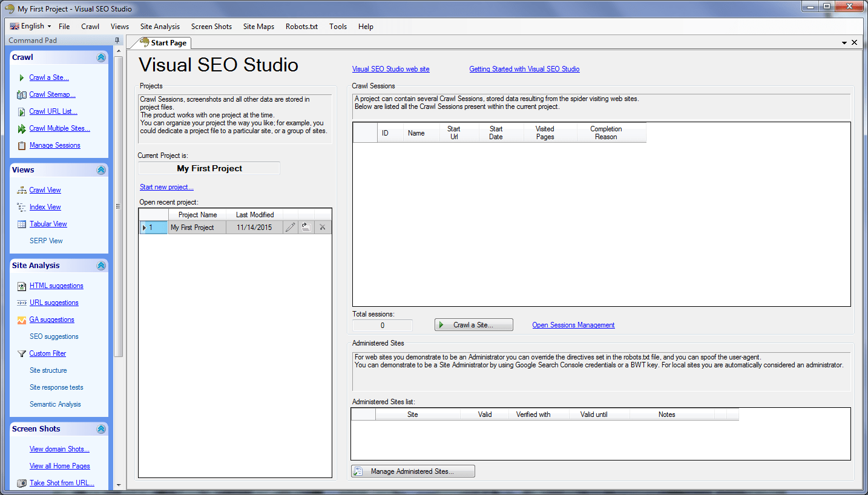Open the Site Maps menu
868x495 pixels.
(x=258, y=26)
